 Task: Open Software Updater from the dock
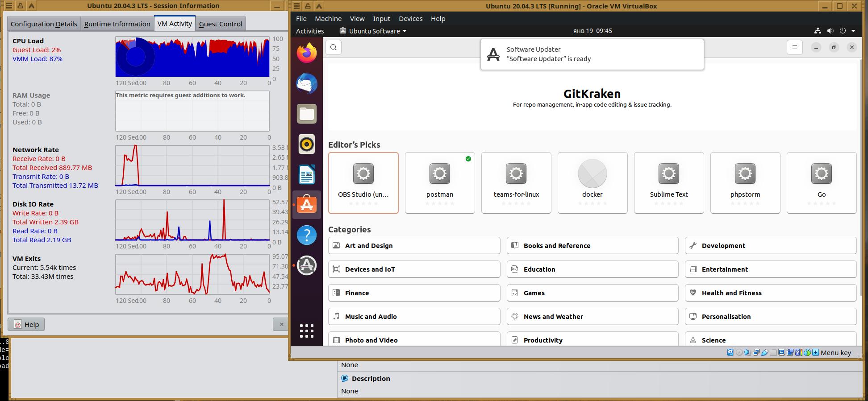(307, 265)
